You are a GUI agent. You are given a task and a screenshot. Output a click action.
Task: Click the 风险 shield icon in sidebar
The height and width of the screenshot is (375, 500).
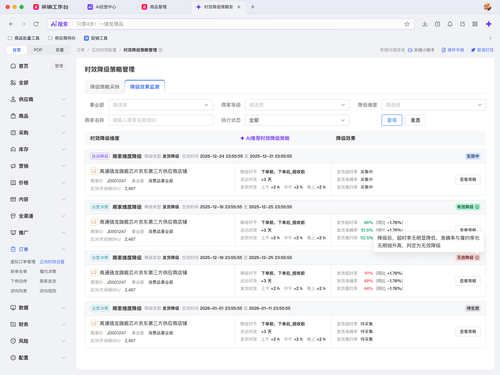pyautogui.click(x=13, y=341)
